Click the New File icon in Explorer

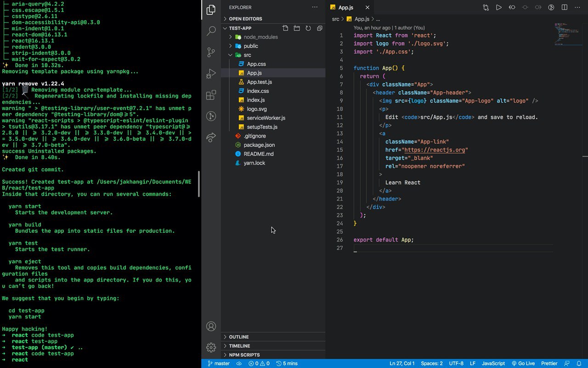(285, 28)
